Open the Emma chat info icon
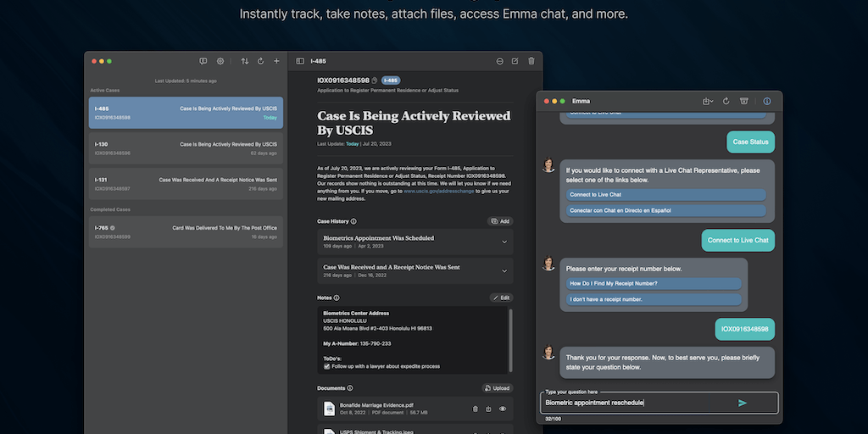Image resolution: width=868 pixels, height=434 pixels. (767, 101)
